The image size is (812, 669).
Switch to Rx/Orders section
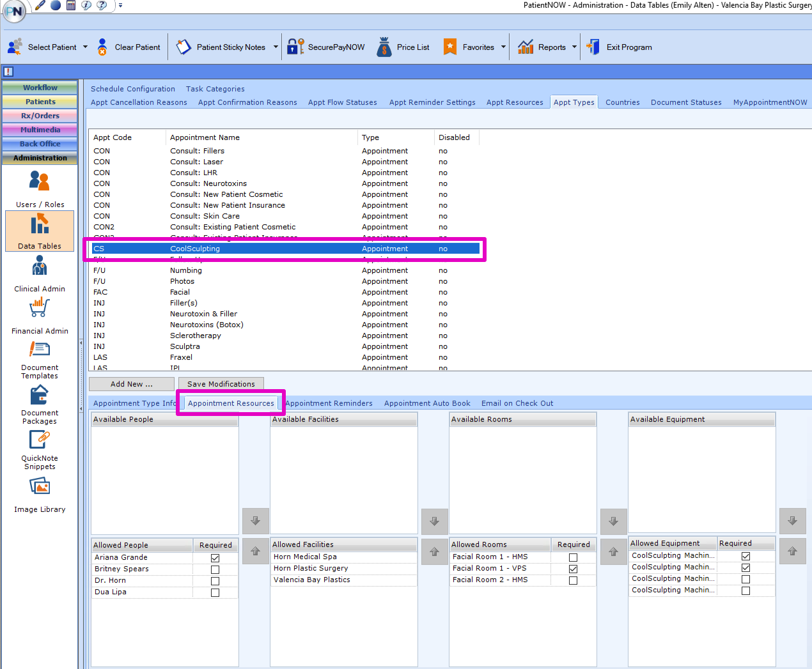pos(40,116)
